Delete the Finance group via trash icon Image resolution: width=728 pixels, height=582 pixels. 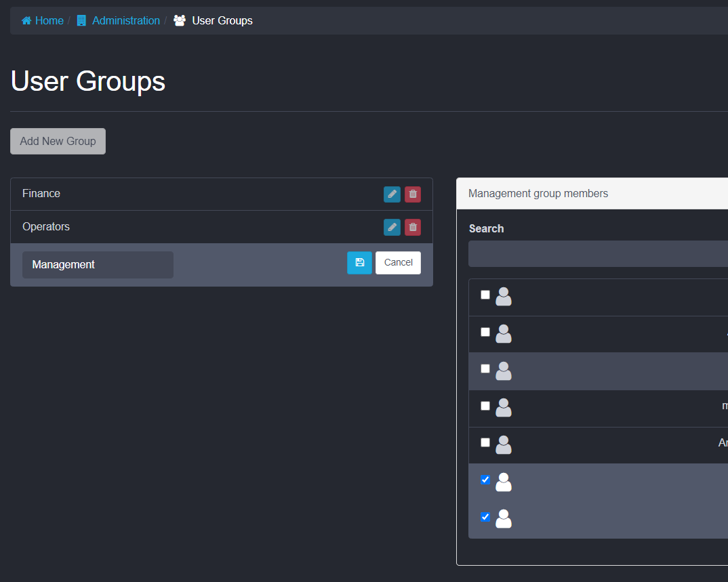point(413,194)
